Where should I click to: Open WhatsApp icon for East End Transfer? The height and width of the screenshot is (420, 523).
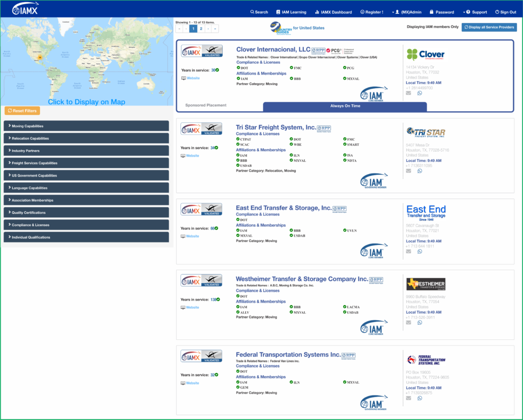(420, 252)
